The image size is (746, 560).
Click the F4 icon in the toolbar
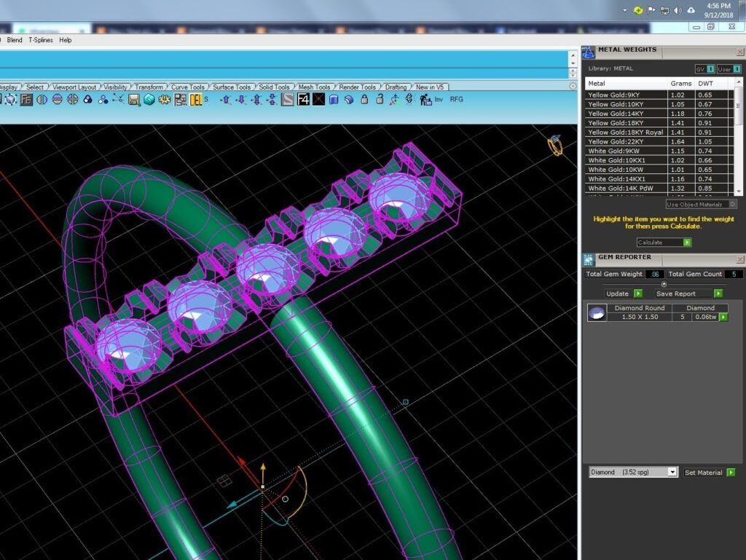[x=303, y=99]
